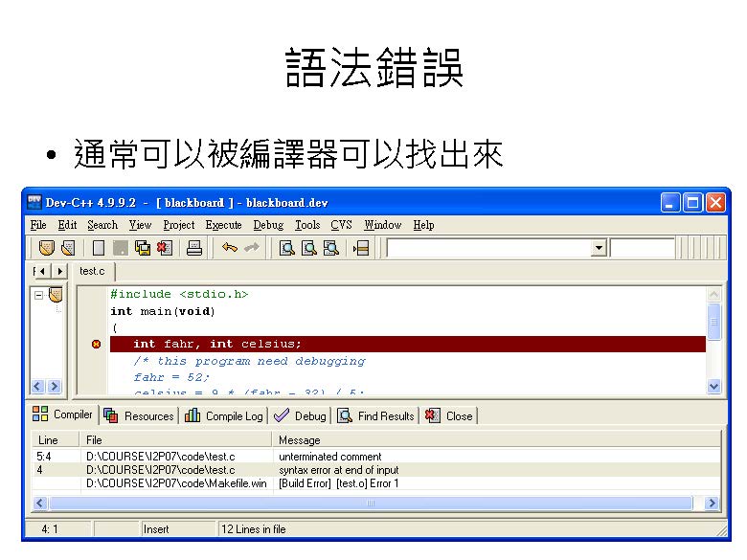Click the Close File icon beside Save All
Image resolution: width=747 pixels, height=560 pixels.
pyautogui.click(x=164, y=249)
